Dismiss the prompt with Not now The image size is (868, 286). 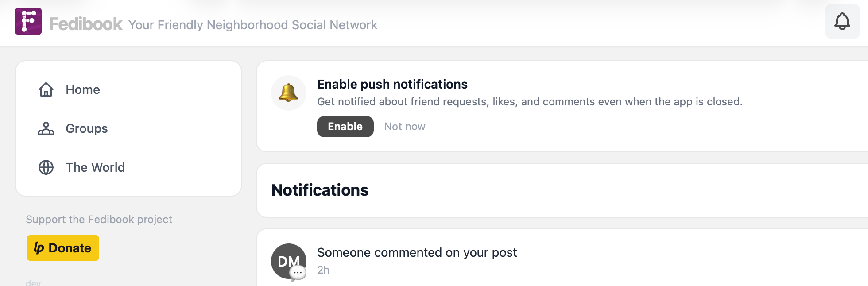pos(404,127)
